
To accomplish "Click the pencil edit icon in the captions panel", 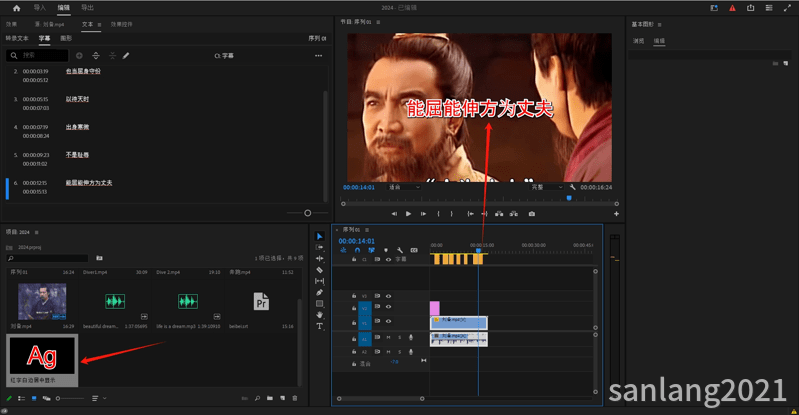I will (x=126, y=56).
